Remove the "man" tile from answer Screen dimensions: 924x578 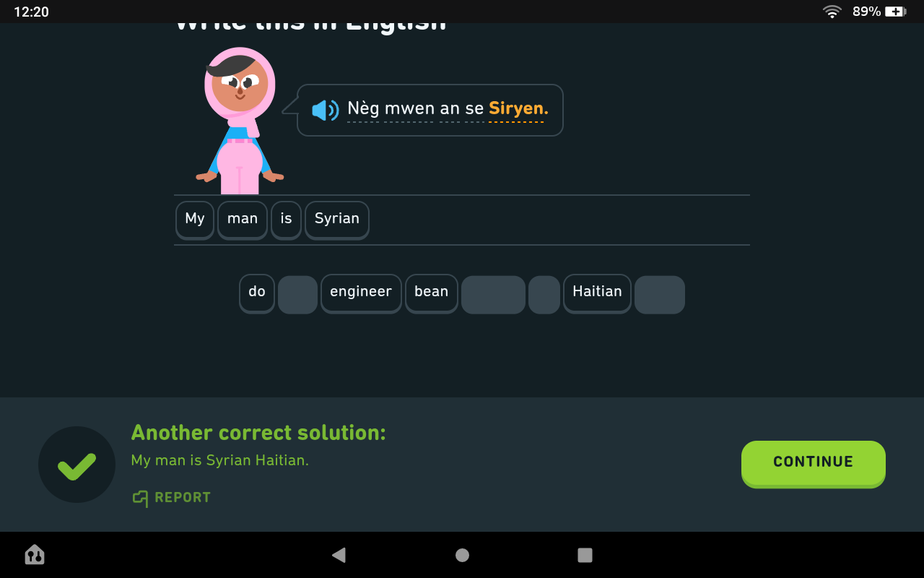243,220
